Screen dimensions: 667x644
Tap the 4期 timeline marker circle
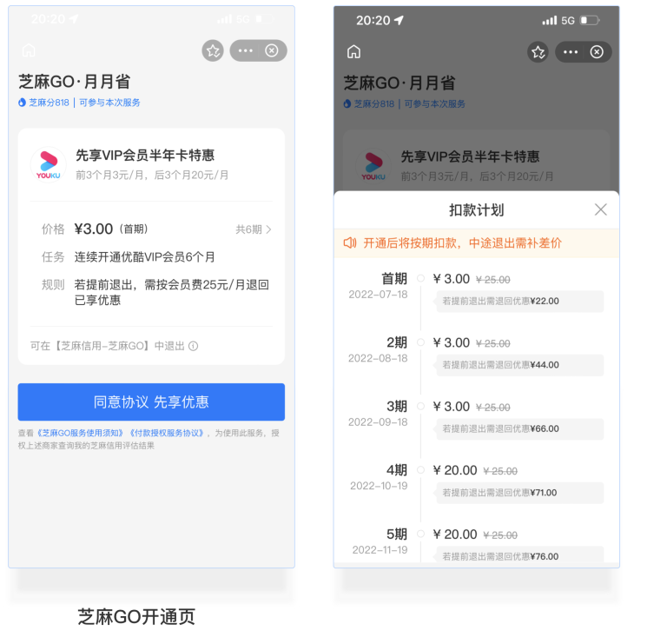pos(420,470)
